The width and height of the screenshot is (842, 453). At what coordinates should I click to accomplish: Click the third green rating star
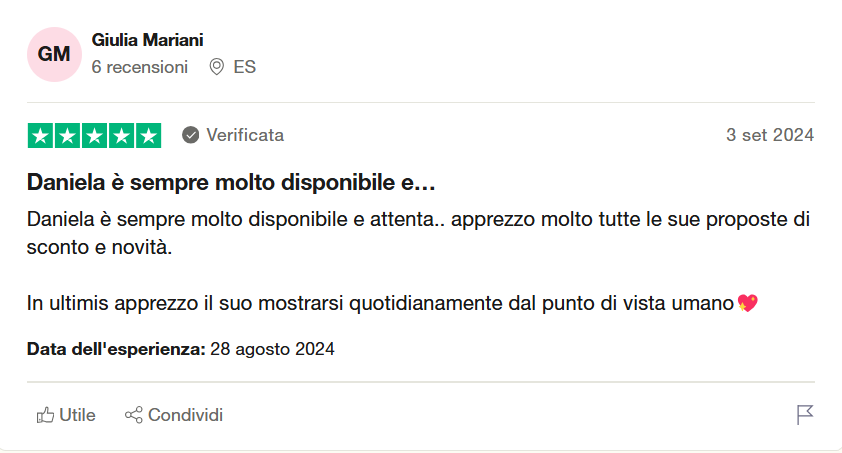pos(95,135)
